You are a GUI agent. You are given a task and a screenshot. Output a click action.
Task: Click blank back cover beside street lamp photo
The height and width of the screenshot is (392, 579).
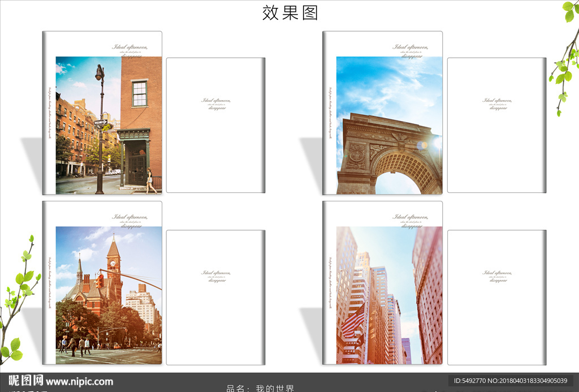click(215, 125)
